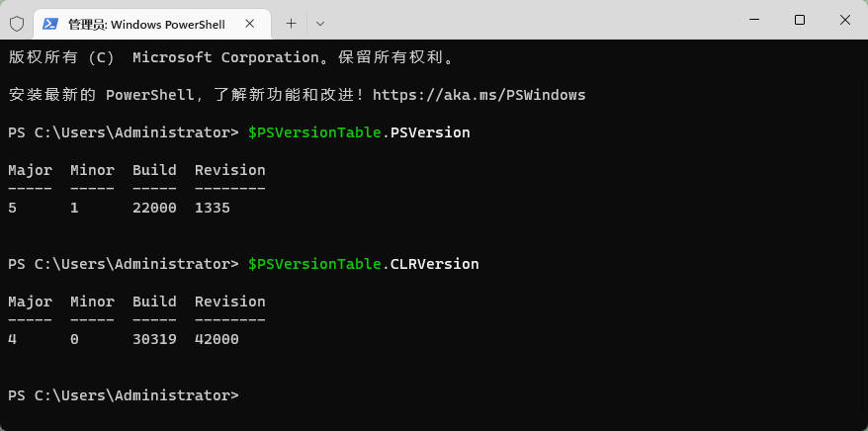Click the Revision value 1335
Image resolution: width=868 pixels, height=431 pixels.
pyautogui.click(x=213, y=208)
